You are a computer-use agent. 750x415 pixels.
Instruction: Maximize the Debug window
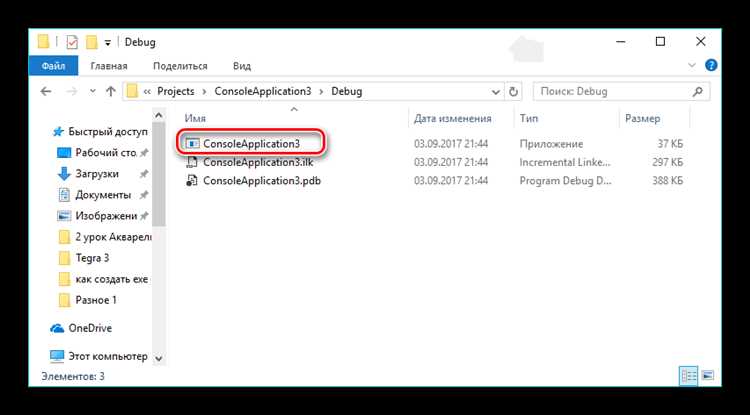click(660, 42)
